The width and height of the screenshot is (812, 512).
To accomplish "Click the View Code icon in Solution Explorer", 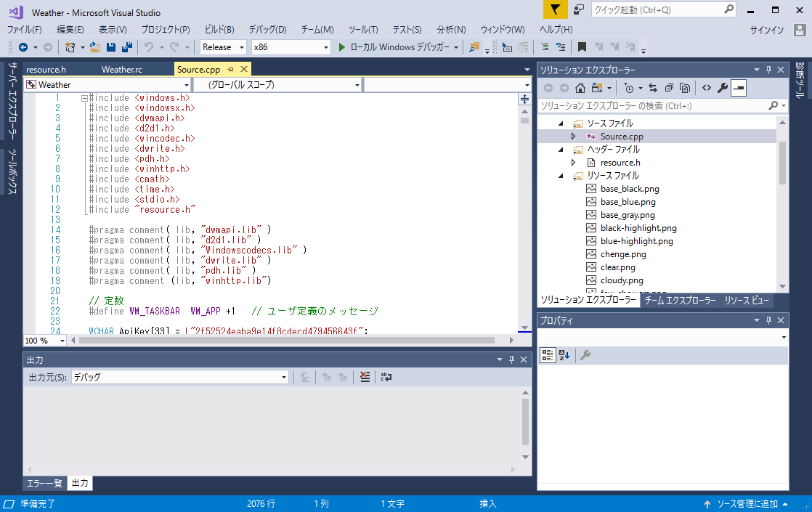I will click(707, 87).
